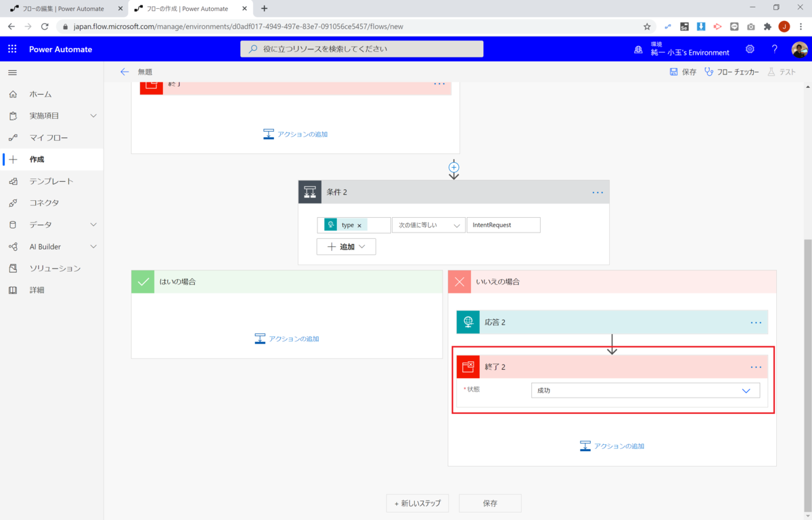This screenshot has width=812, height=520.
Task: Open ellipsis menu of top 終了 card
Action: (440, 84)
